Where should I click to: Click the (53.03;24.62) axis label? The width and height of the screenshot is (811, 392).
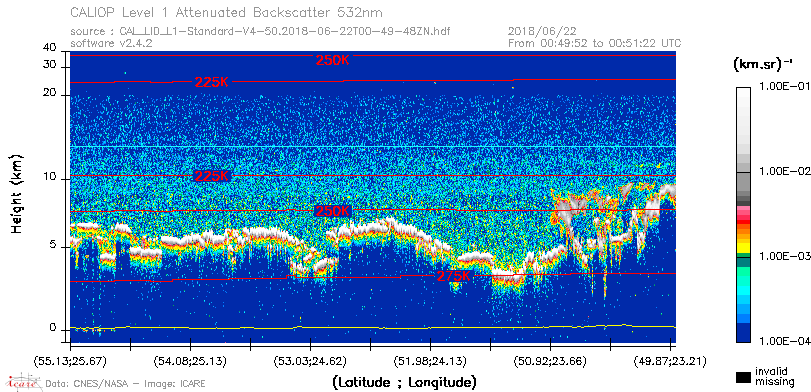[x=311, y=360]
